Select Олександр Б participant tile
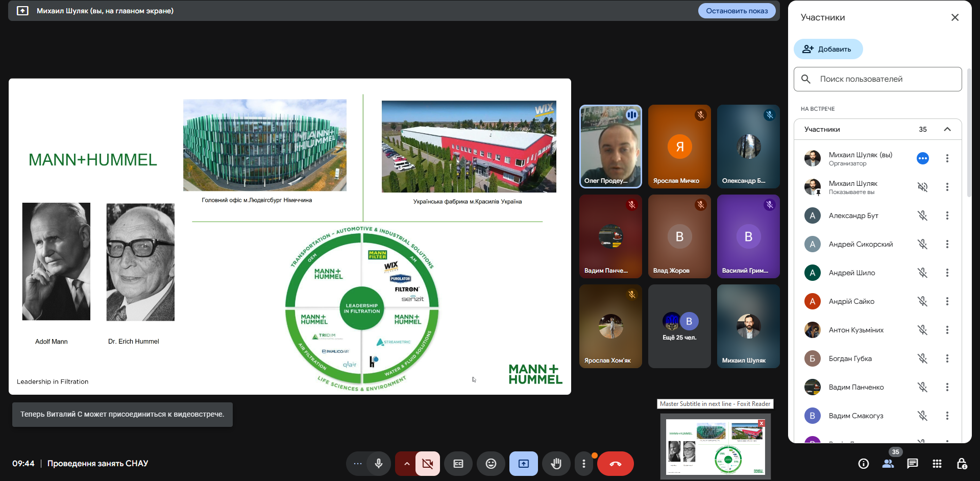Image resolution: width=980 pixels, height=481 pixels. [x=748, y=147]
